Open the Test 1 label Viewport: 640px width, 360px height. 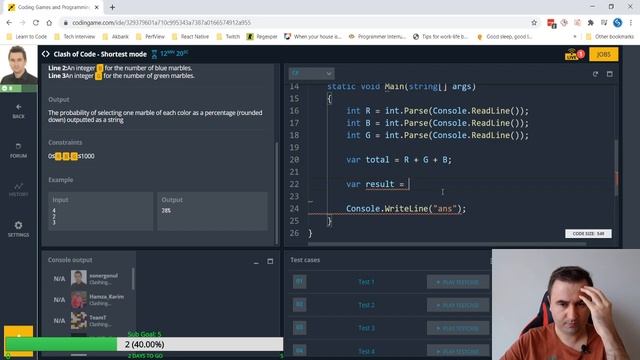click(x=366, y=282)
